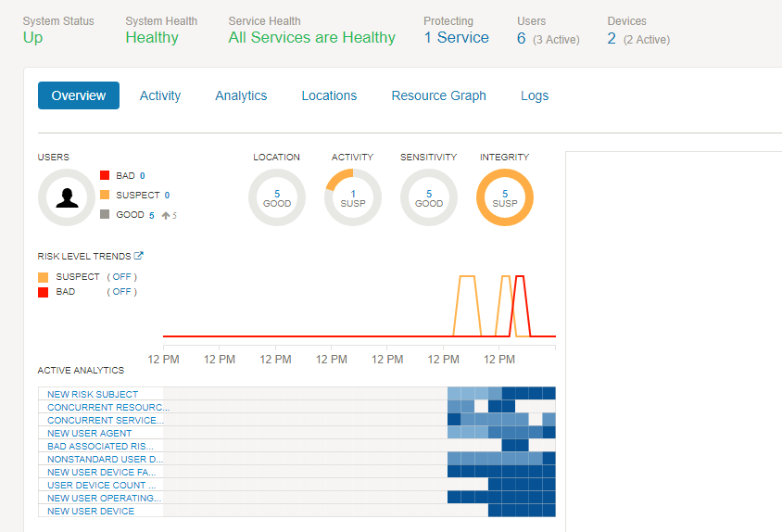The image size is (782, 532).
Task: Click the user avatar donut icon
Action: 66,197
